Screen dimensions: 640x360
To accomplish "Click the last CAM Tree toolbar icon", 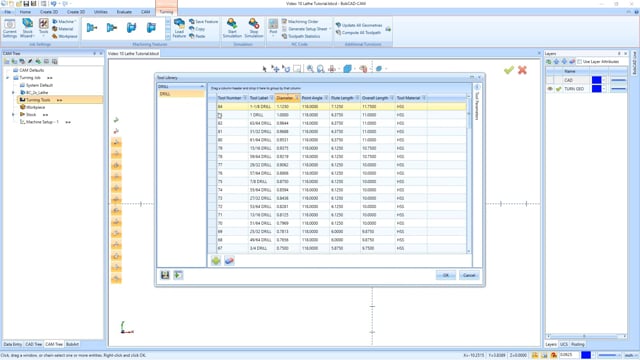I will point(54,61).
